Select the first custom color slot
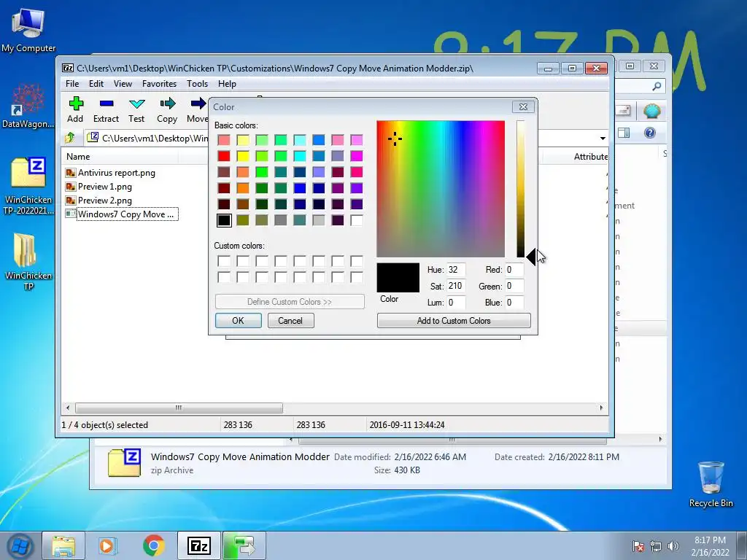This screenshot has height=560, width=747. coord(223,261)
